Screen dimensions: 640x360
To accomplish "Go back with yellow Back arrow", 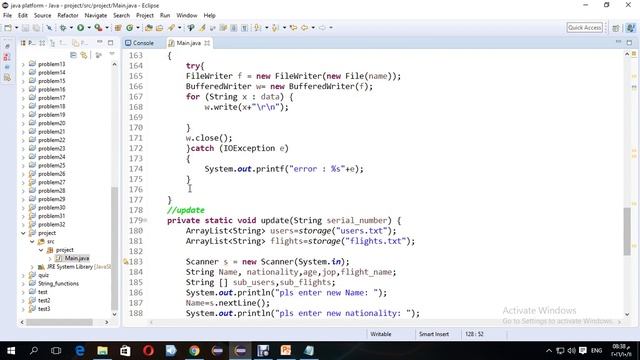I will [x=304, y=28].
